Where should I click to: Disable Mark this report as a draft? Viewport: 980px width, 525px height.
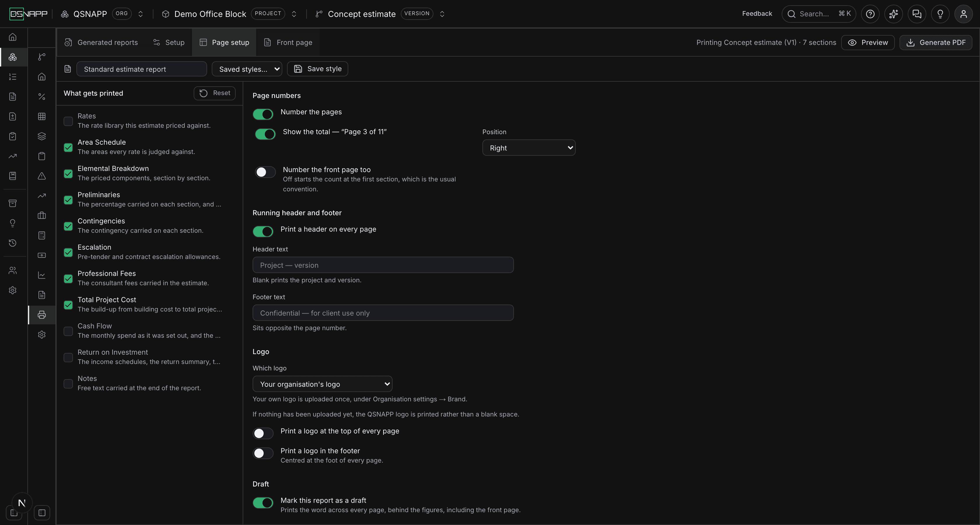pyautogui.click(x=263, y=503)
